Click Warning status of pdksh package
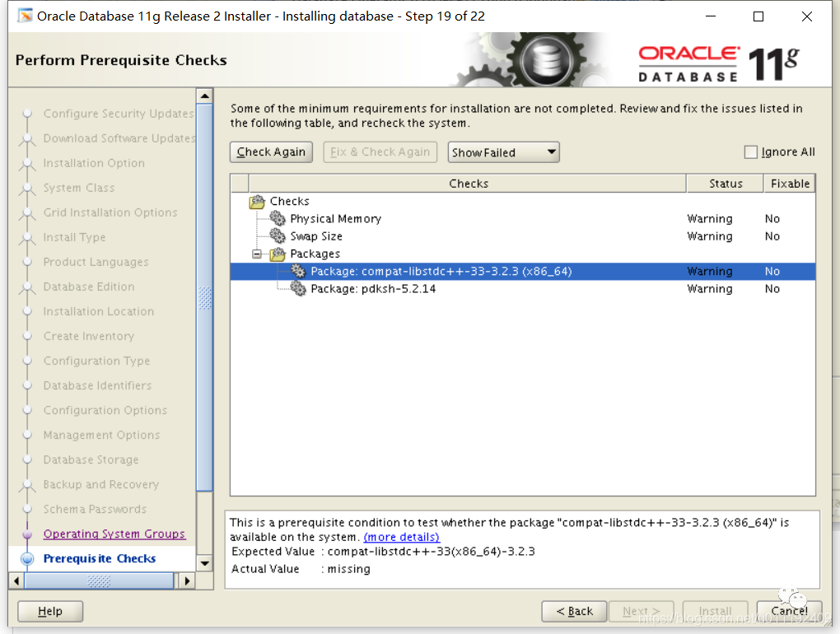 click(709, 289)
